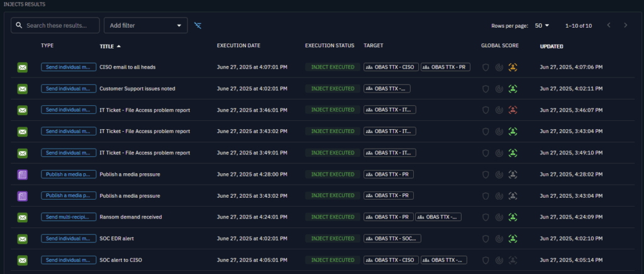
Task: Click OBAS TTX - CISO target in SOC alert row
Action: (x=390, y=260)
